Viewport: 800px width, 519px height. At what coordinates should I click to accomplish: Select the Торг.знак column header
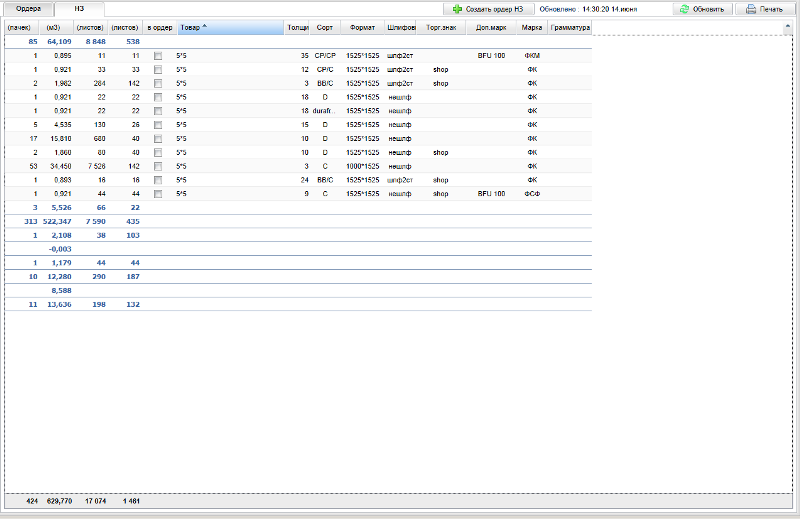tap(441, 27)
